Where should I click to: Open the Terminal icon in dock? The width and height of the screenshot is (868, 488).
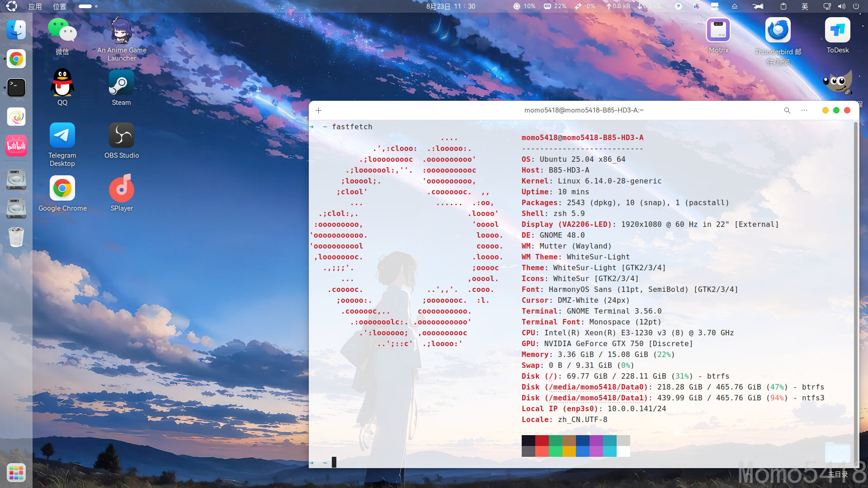16,88
